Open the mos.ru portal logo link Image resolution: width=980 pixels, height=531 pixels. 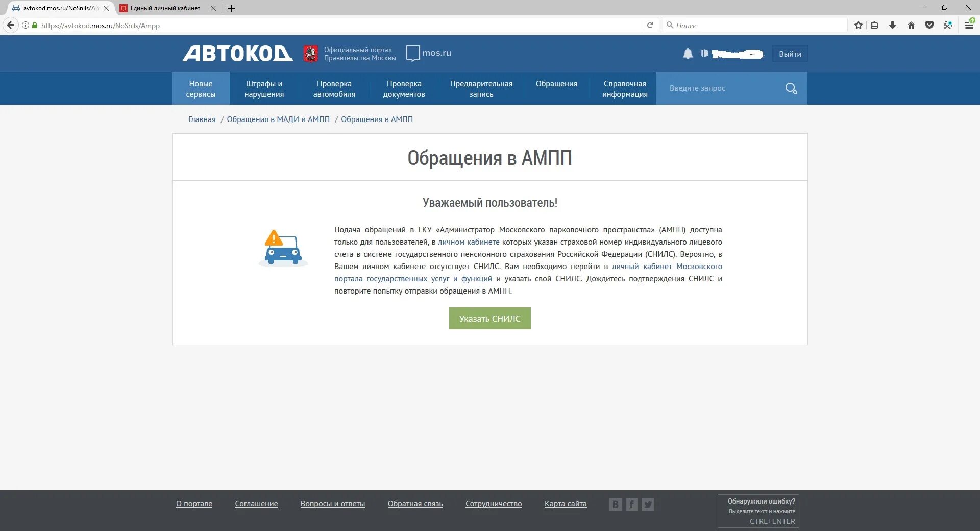[429, 53]
